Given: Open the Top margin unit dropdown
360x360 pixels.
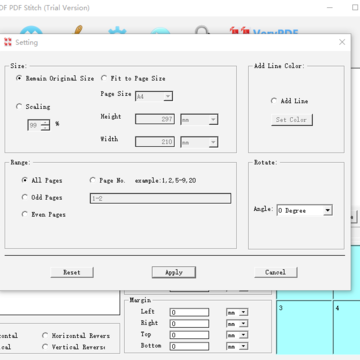Looking at the screenshot, I should [244, 335].
